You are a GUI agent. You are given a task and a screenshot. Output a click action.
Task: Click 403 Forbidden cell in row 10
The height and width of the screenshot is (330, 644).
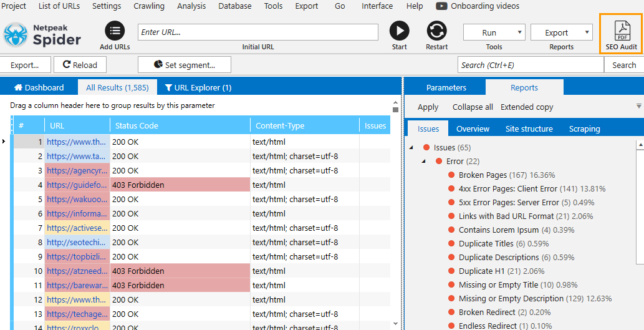coord(180,271)
